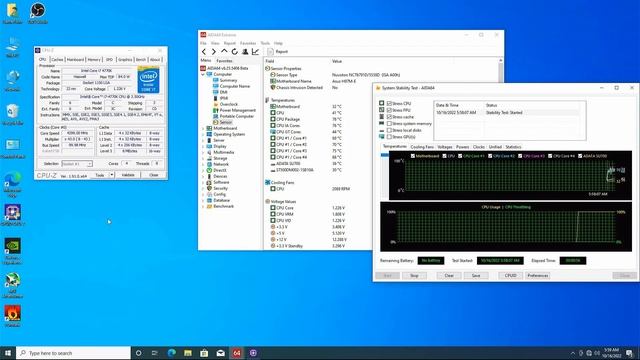Select Sensor in the AIDA64 tree
The image size is (640, 360).
coord(226,122)
